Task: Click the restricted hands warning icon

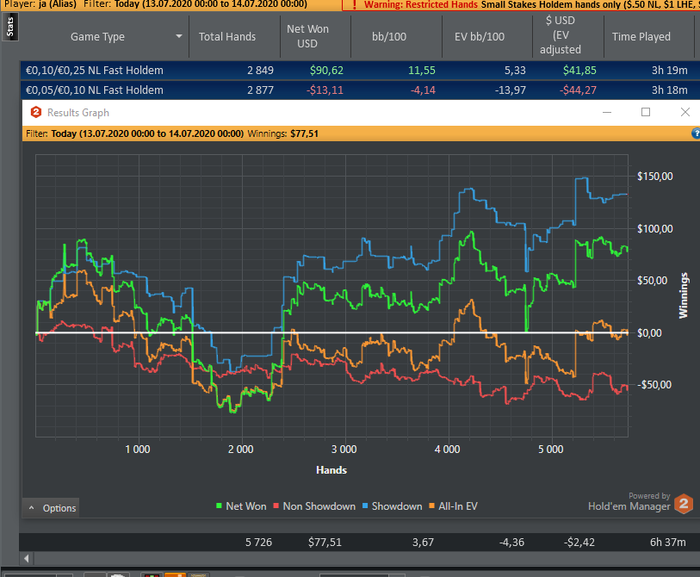Action: tap(354, 4)
